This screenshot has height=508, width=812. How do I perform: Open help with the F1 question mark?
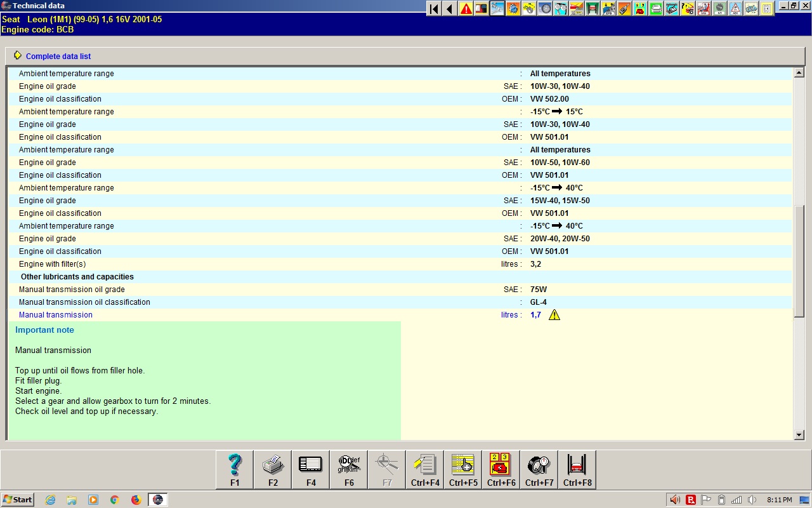tap(235, 470)
